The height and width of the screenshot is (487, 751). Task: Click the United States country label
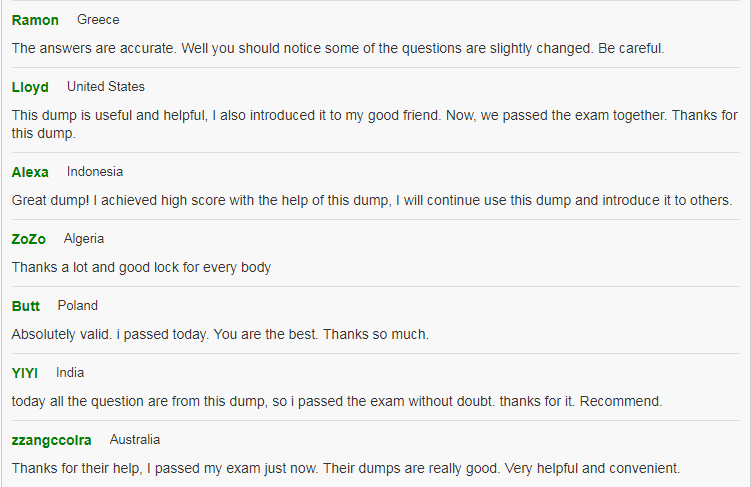pos(106,87)
